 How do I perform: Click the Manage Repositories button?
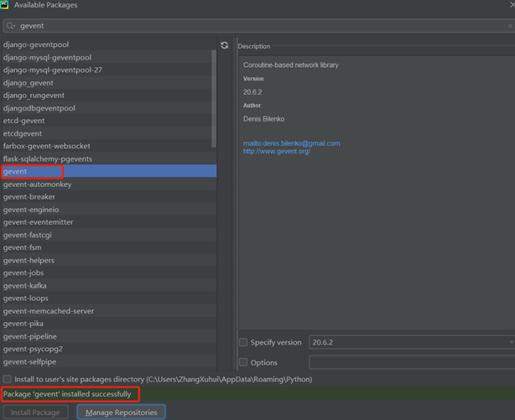pos(121,412)
